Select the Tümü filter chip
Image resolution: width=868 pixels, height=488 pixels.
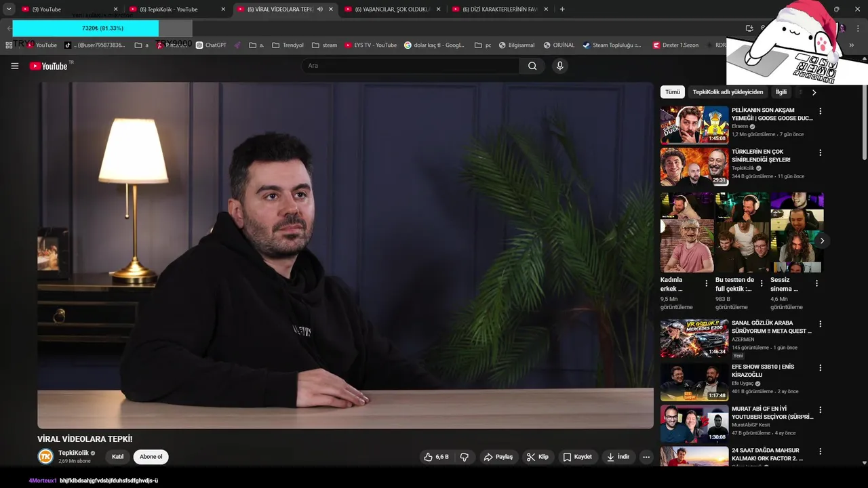(673, 92)
